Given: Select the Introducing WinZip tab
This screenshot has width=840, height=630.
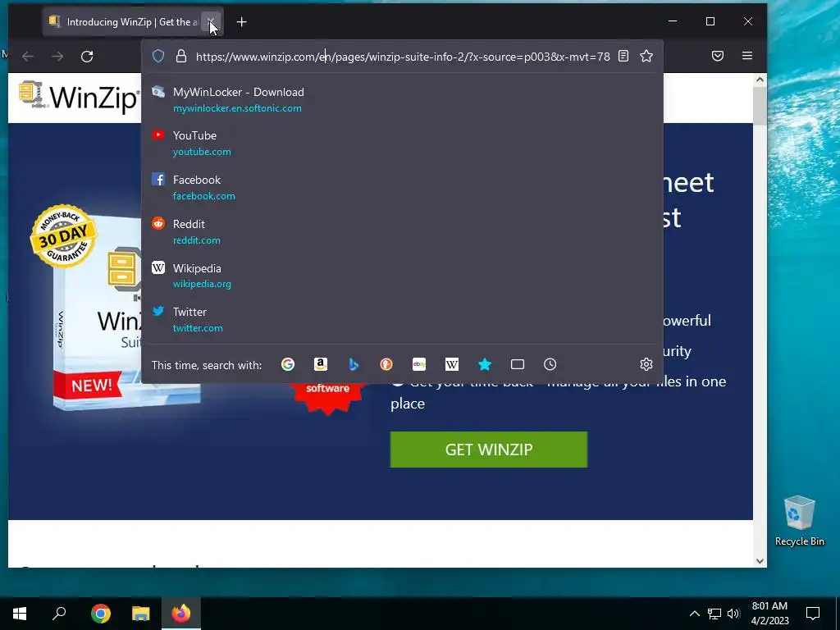Looking at the screenshot, I should 133,22.
